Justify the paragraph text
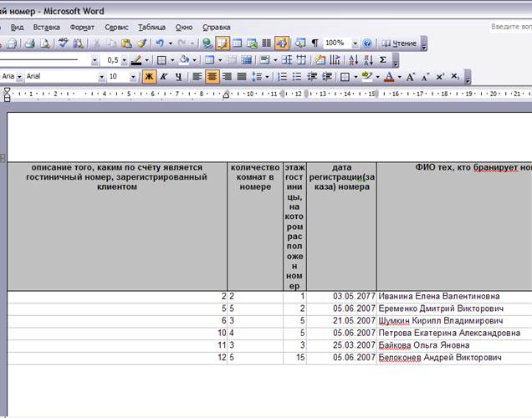 point(242,77)
